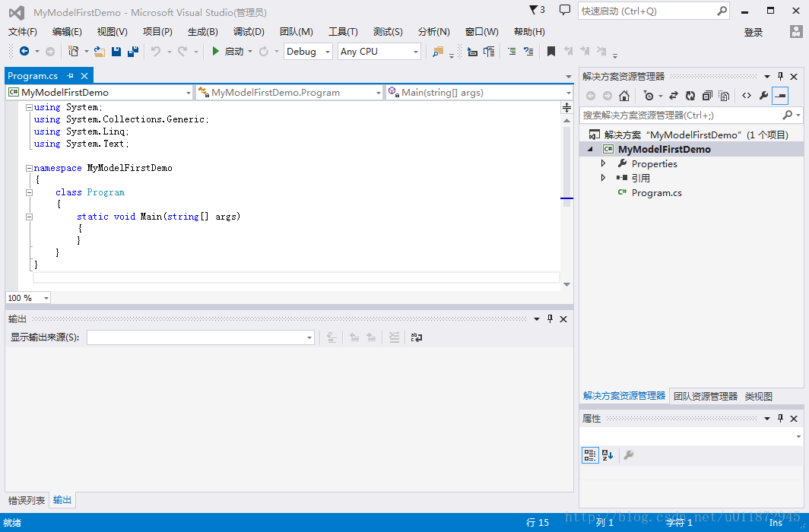The image size is (809, 532).
Task: Toggle Show All Files in Solution Explorer
Action: coord(724,95)
